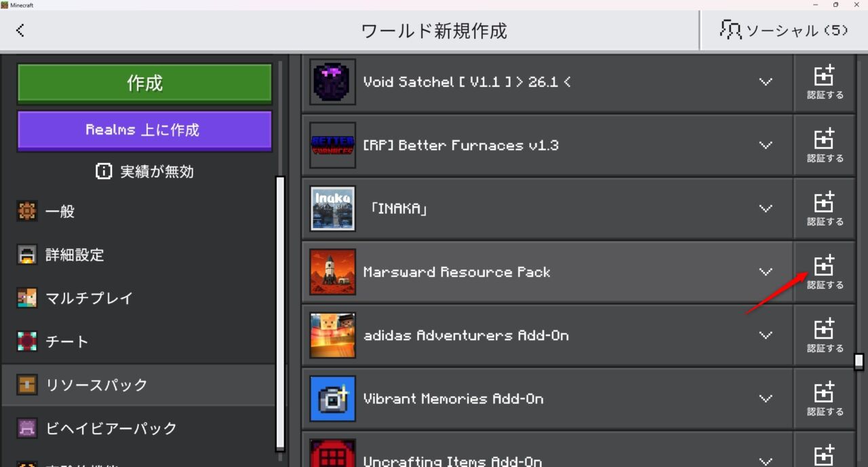The width and height of the screenshot is (868, 467).
Task: Click the 詳細設定 furnace icon
Action: click(x=26, y=255)
